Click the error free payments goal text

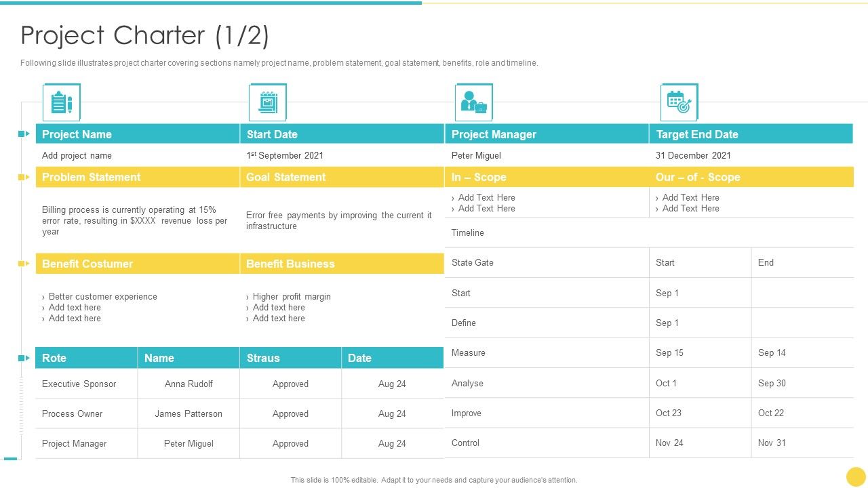pyautogui.click(x=338, y=220)
